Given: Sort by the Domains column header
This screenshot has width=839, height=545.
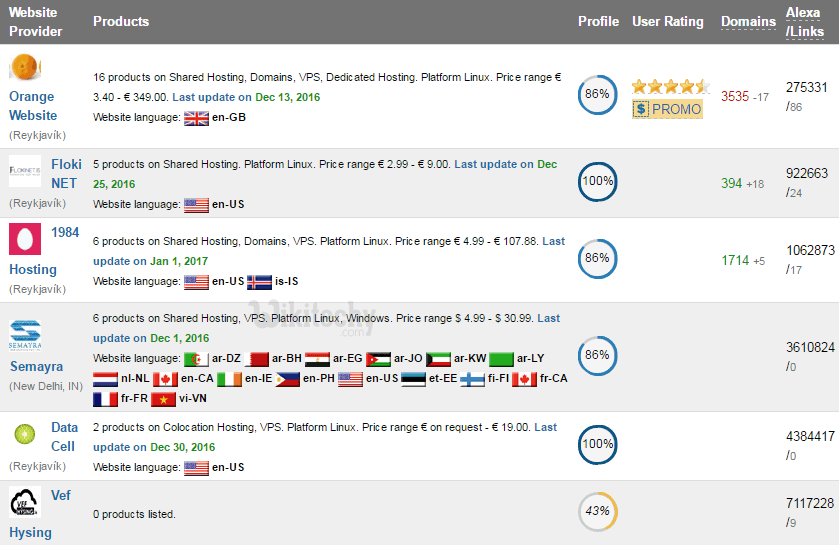Looking at the screenshot, I should (748, 21).
